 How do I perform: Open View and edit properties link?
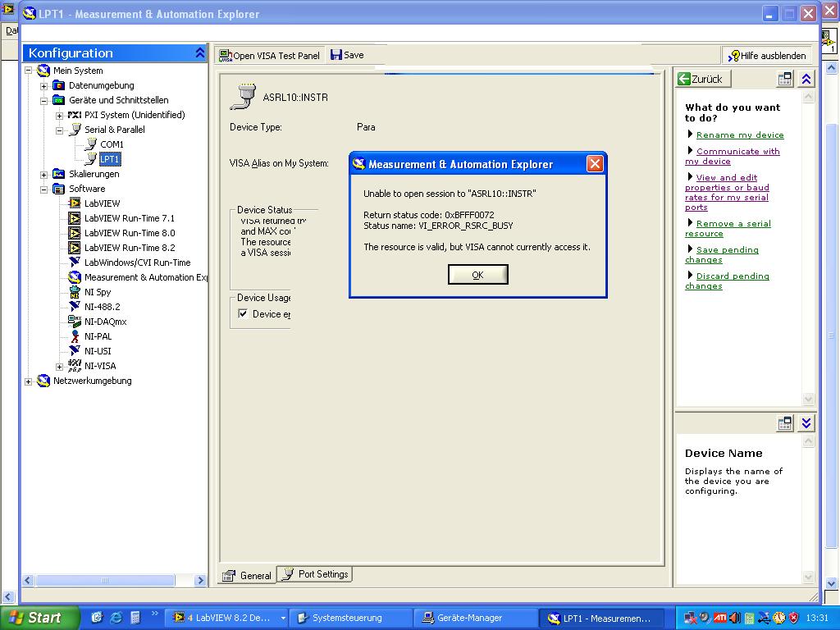click(727, 192)
